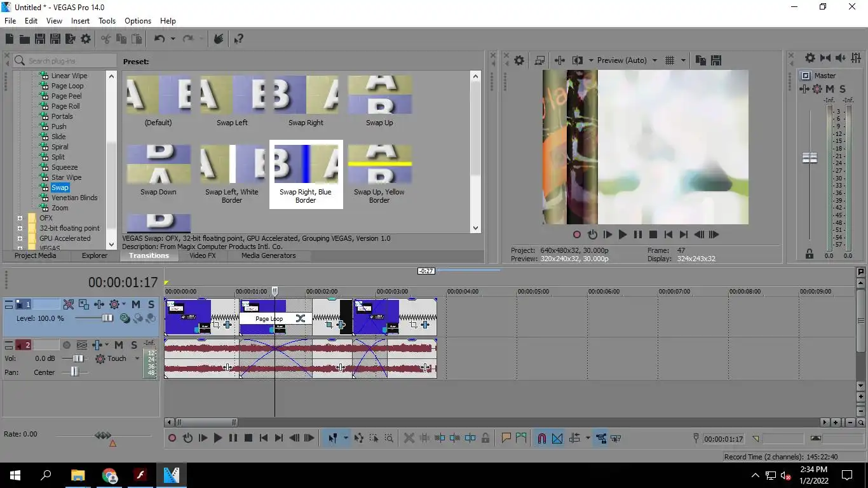
Task: Toggle Master fader channel lock
Action: pyautogui.click(x=810, y=254)
